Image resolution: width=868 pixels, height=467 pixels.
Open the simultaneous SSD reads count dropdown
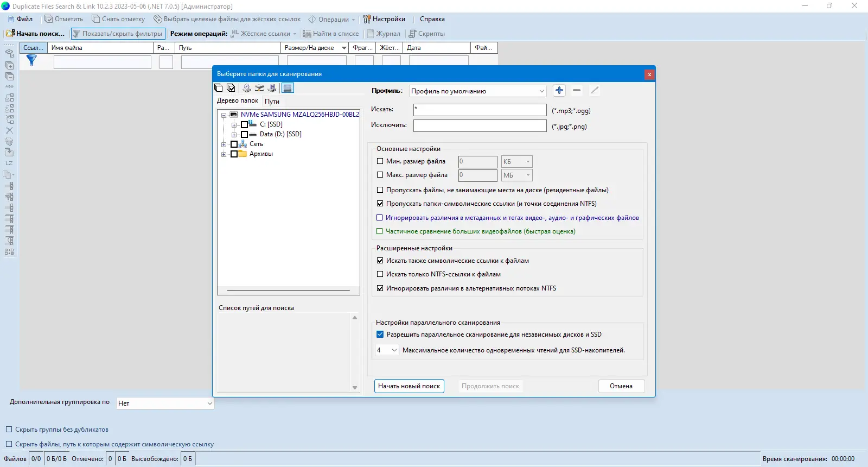[x=387, y=350]
